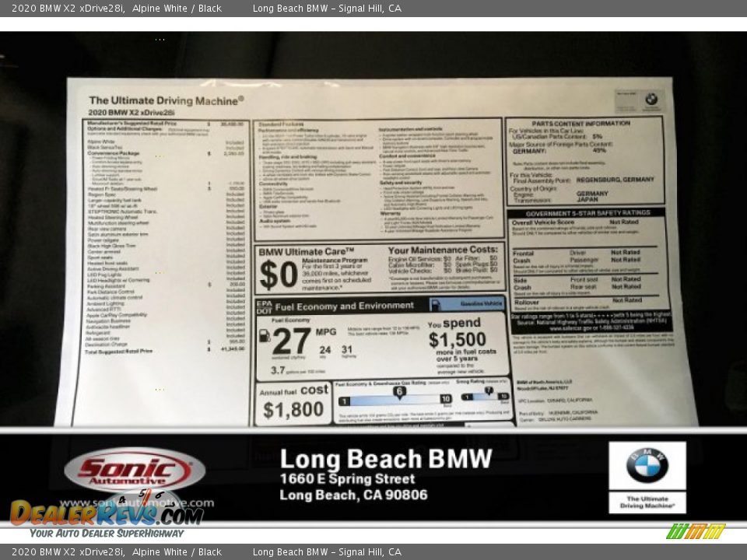Click 'PARTS CONTENT INFORMATION' heading
The image size is (747, 560).
coord(580,123)
